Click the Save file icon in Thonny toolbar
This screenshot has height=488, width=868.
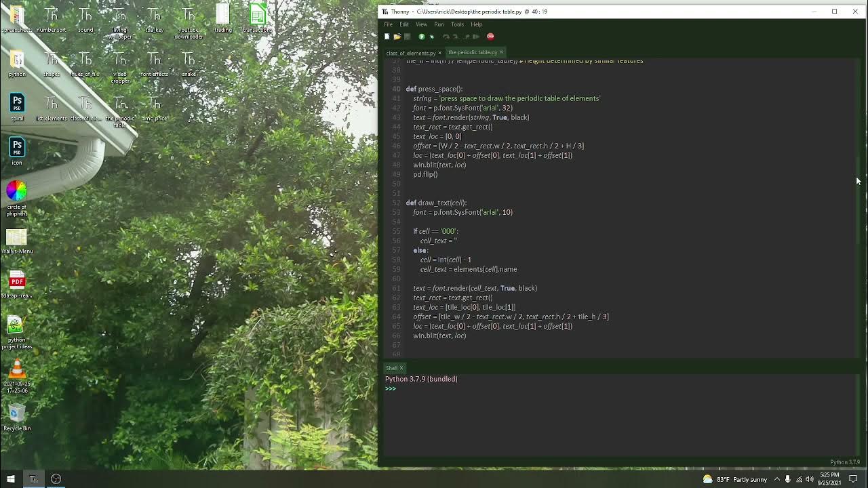coord(407,37)
